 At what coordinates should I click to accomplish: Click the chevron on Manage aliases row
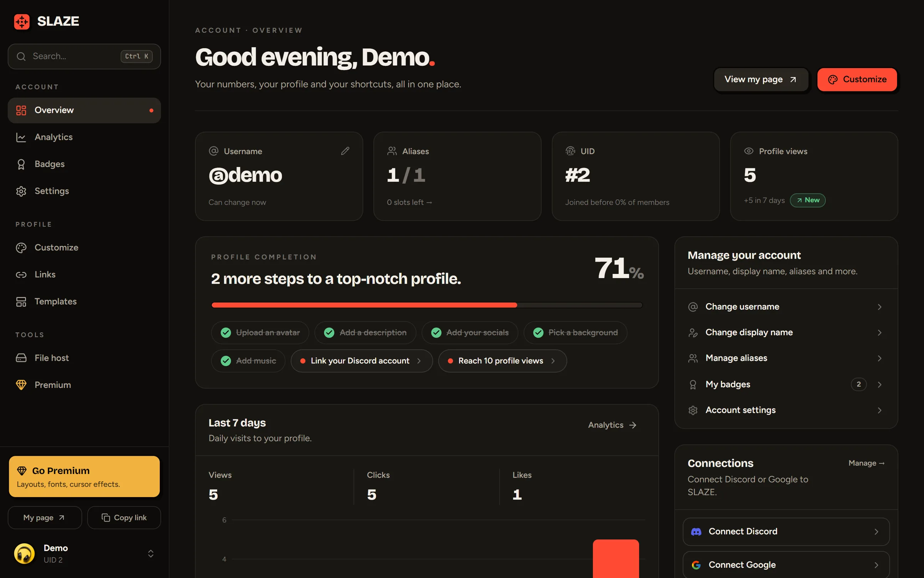click(x=879, y=358)
